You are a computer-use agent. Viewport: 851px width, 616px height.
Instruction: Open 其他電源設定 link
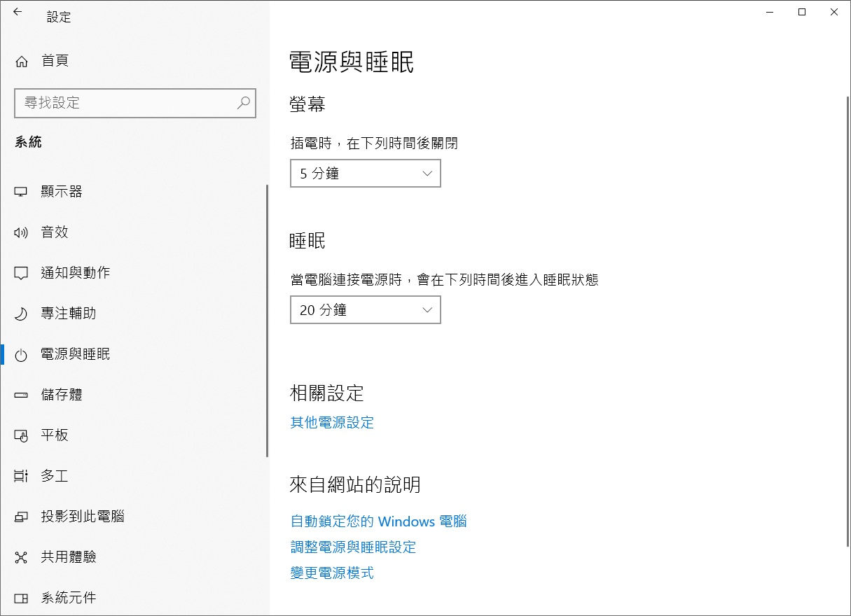coord(332,423)
